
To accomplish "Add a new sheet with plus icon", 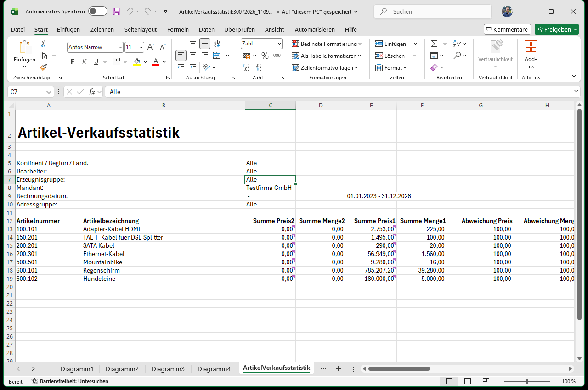I will click(x=338, y=368).
